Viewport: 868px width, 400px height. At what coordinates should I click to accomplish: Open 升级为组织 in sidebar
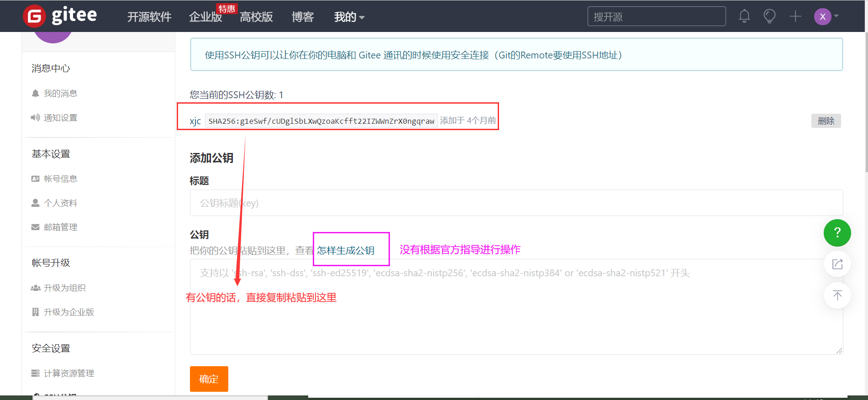(65, 288)
